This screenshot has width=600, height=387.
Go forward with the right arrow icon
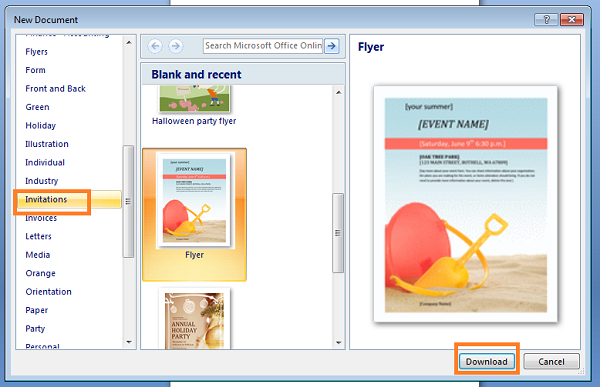(176, 46)
